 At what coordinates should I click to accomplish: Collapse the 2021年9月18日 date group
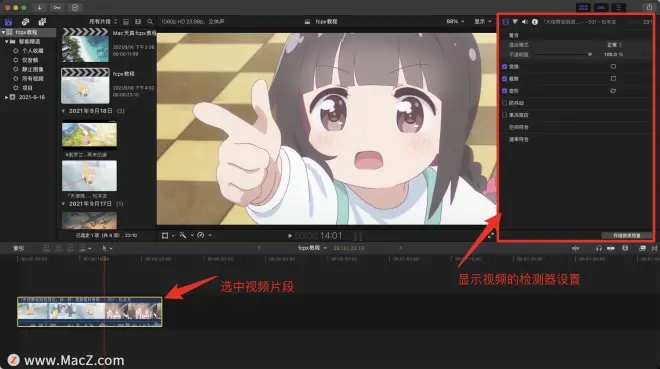click(64, 111)
